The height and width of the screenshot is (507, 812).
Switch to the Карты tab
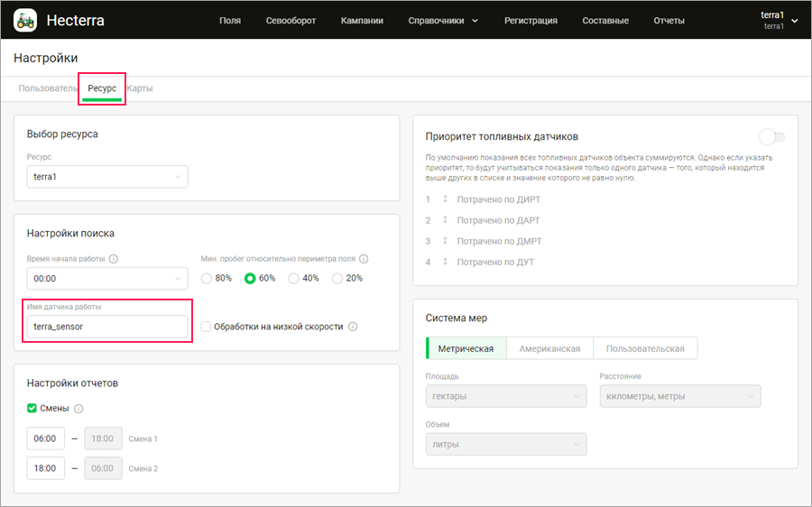pyautogui.click(x=140, y=88)
